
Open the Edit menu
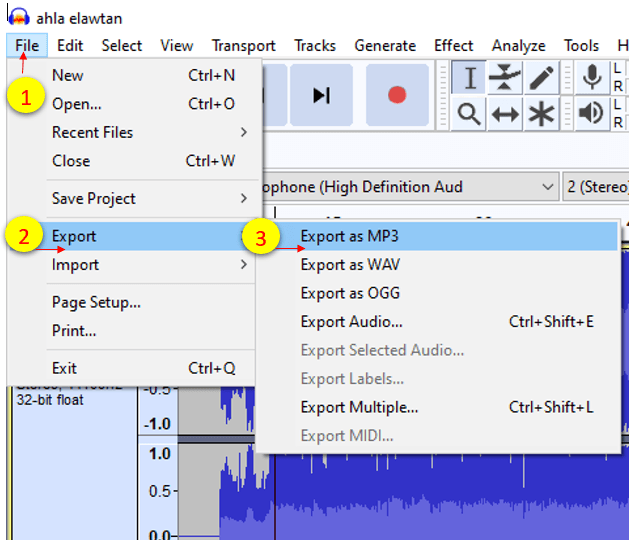pyautogui.click(x=70, y=45)
